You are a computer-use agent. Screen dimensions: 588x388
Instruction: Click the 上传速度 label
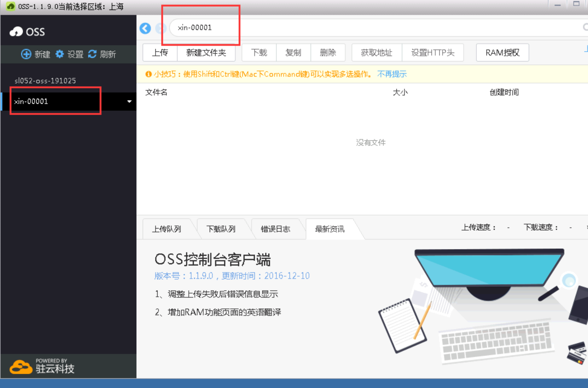(479, 227)
